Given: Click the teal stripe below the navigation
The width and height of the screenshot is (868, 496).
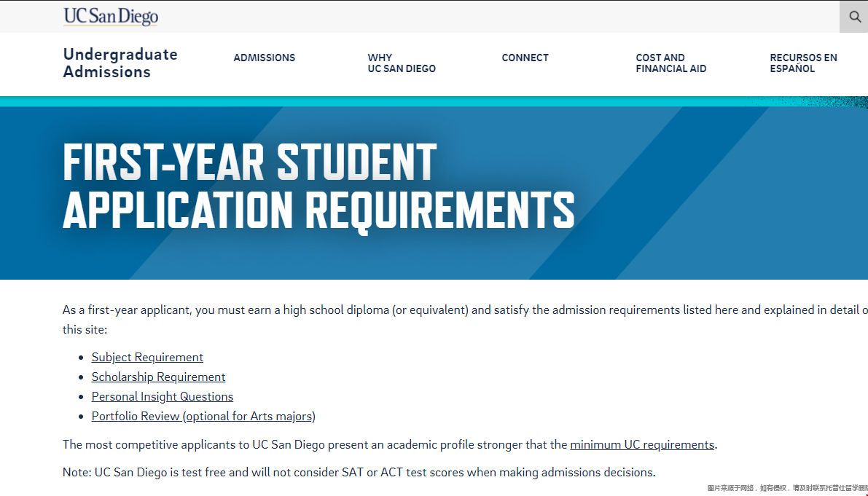Looking at the screenshot, I should (x=434, y=102).
